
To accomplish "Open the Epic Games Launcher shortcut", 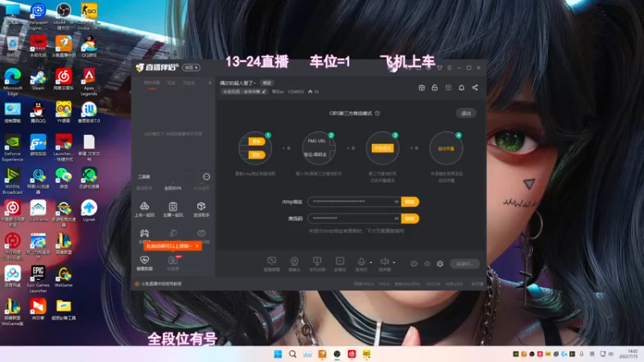I will pyautogui.click(x=38, y=279).
